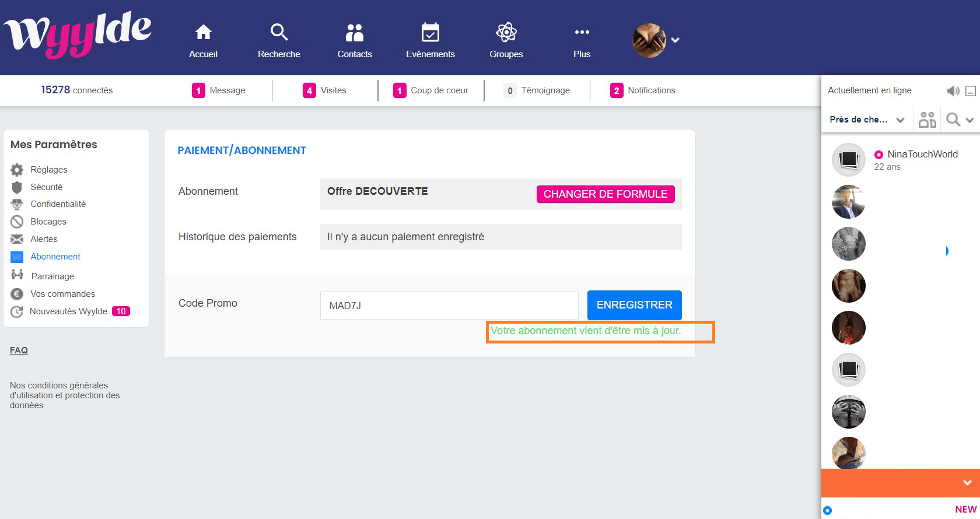Expand the orange bar chevron
Image resolution: width=980 pixels, height=519 pixels.
click(x=967, y=483)
